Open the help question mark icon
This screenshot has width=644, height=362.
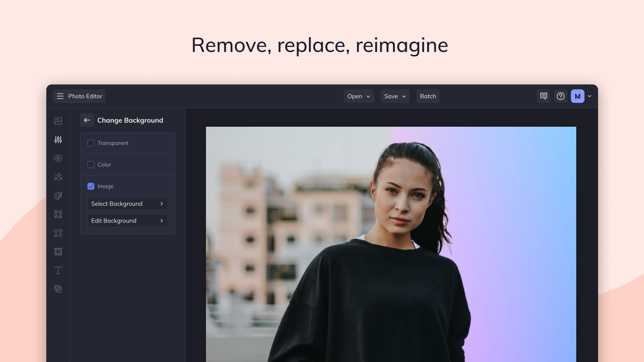[560, 96]
